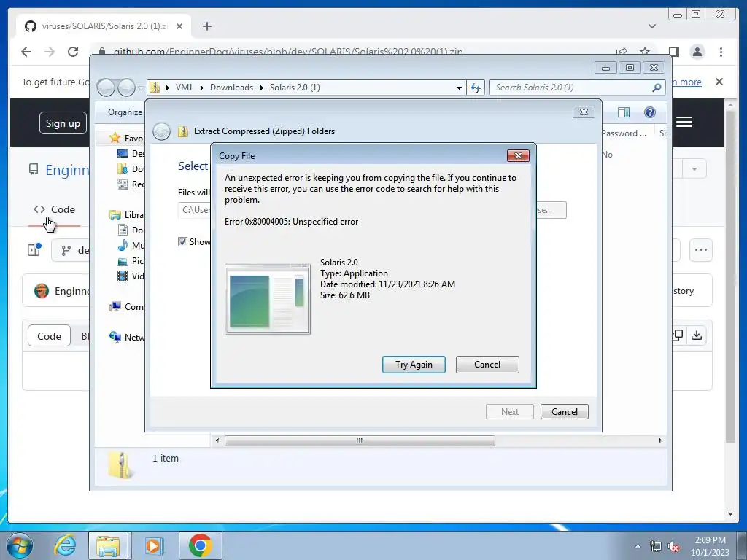Screen dimensions: 747x560
Task: Click the Explorer back navigation button
Action: tap(106, 87)
